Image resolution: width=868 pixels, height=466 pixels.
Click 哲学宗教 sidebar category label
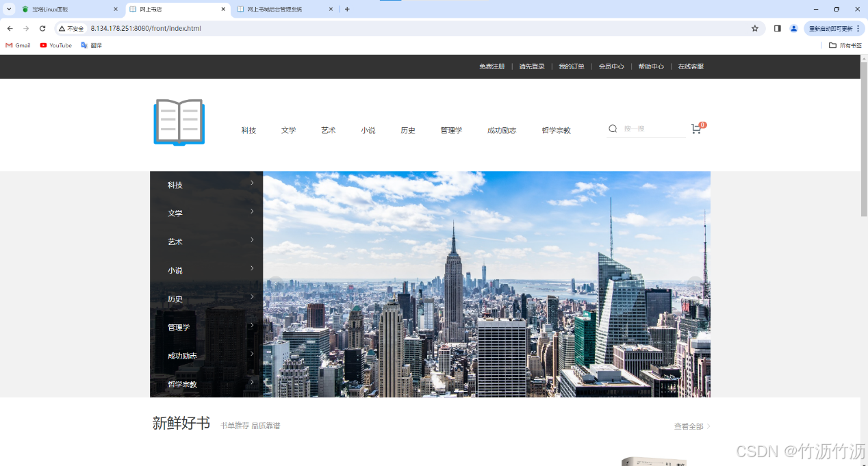click(182, 385)
